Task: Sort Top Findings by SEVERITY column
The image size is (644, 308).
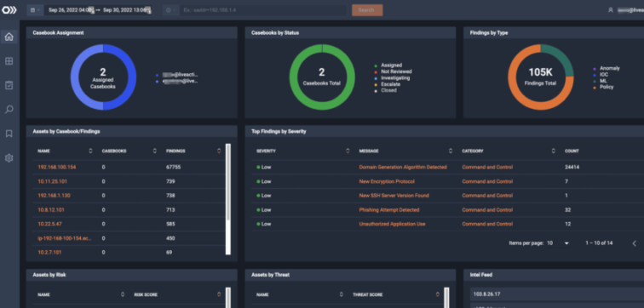Action: pyautogui.click(x=348, y=151)
